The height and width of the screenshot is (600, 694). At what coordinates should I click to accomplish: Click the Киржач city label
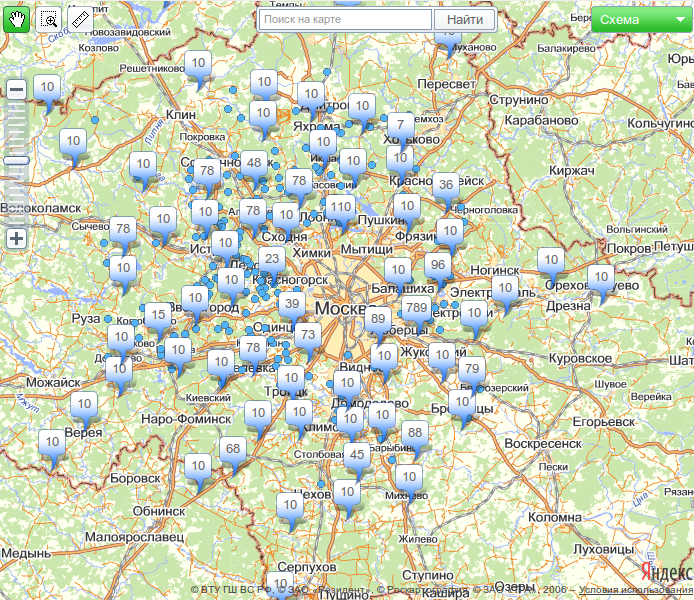(x=572, y=170)
